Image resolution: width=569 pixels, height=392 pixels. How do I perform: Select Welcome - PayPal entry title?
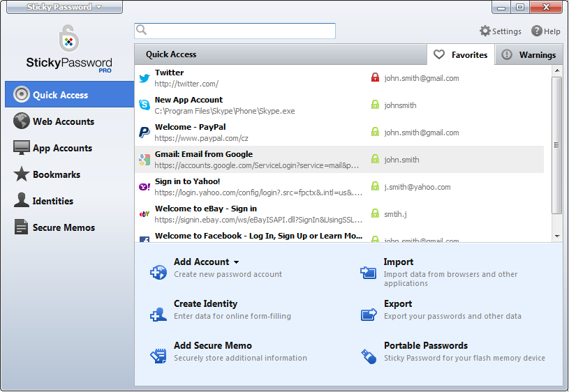click(x=190, y=127)
